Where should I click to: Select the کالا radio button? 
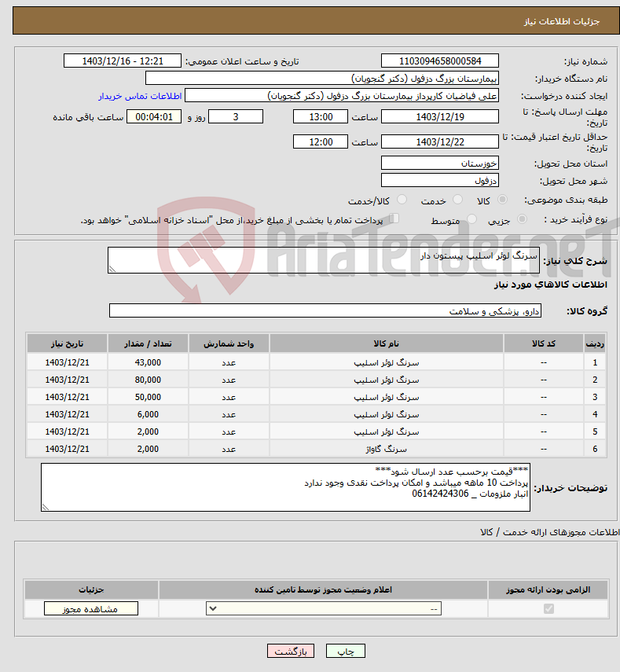click(x=503, y=200)
